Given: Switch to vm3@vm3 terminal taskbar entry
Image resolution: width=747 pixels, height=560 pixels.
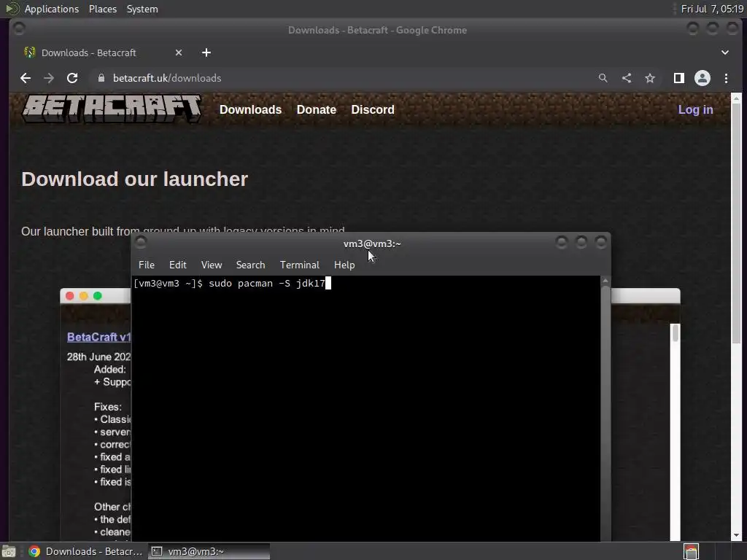Looking at the screenshot, I should point(209,551).
